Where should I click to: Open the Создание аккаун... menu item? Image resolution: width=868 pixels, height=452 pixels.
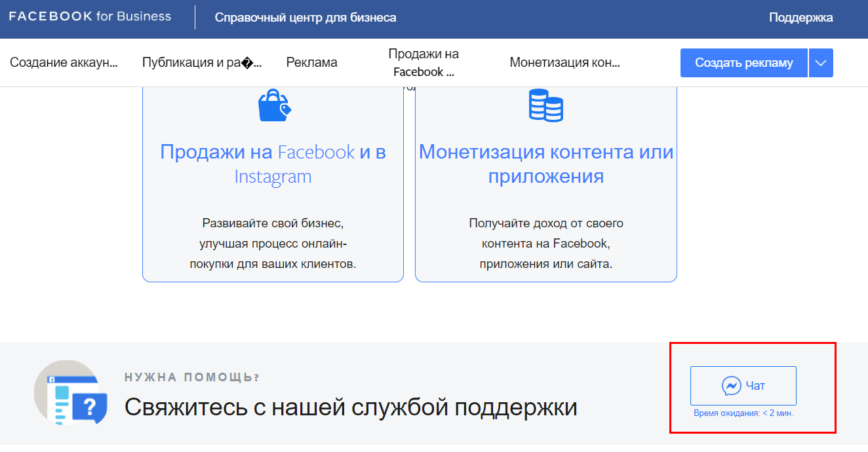pos(64,63)
